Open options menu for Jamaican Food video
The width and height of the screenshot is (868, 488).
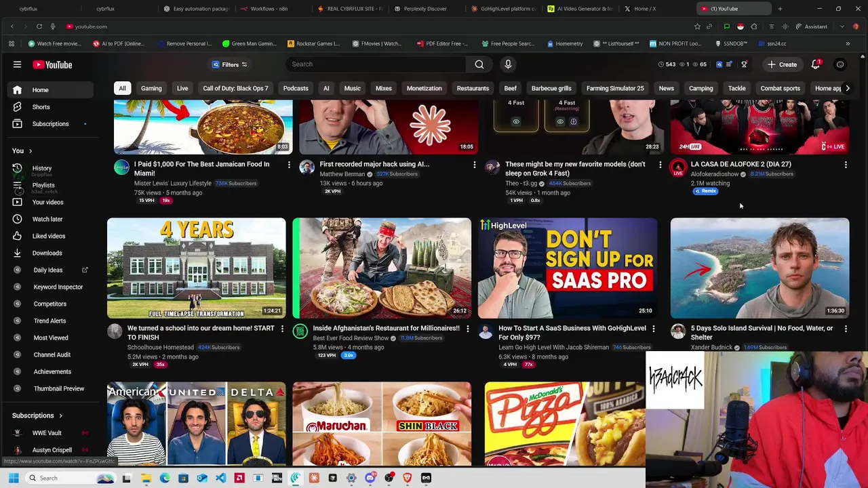coord(289,165)
